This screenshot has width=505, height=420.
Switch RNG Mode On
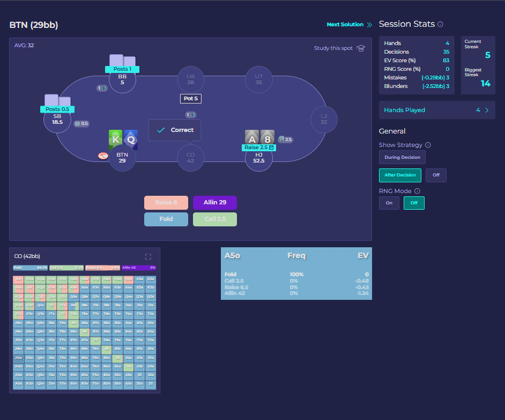(x=389, y=203)
